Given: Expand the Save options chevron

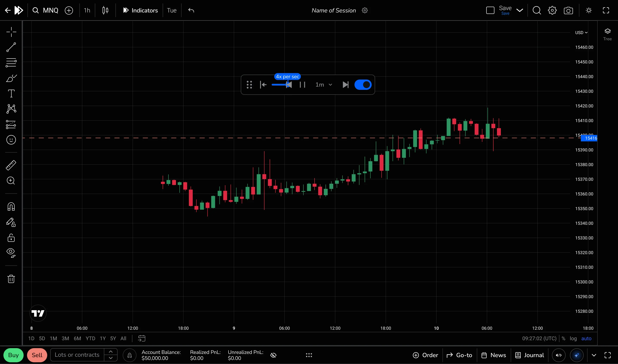Looking at the screenshot, I should click(520, 10).
